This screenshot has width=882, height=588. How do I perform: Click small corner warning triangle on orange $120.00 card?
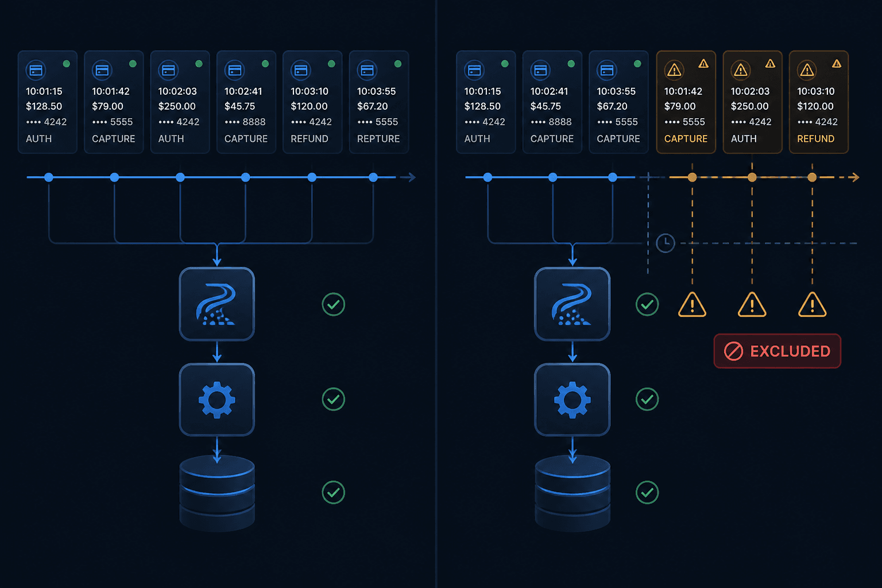point(837,64)
